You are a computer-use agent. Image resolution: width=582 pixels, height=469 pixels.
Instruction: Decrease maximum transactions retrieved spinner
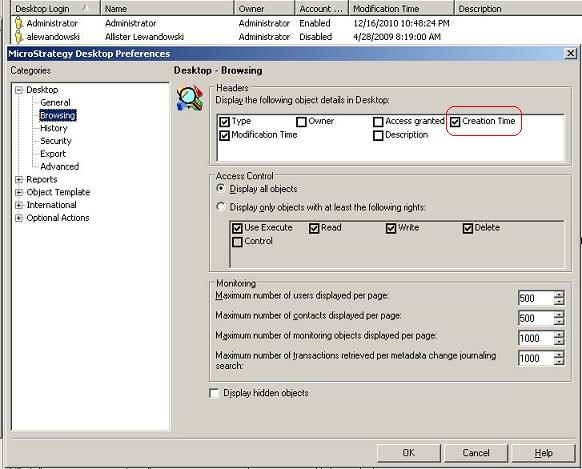pos(559,362)
